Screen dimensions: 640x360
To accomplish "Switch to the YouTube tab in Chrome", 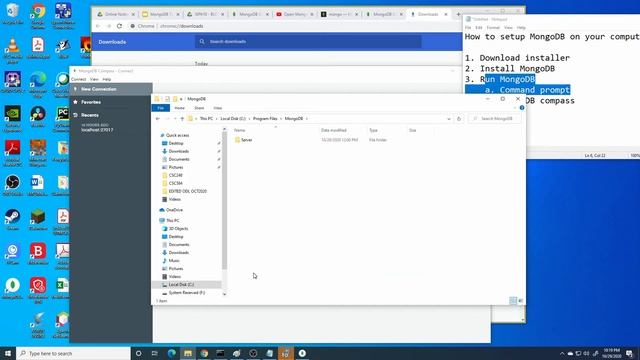I will coord(295,14).
